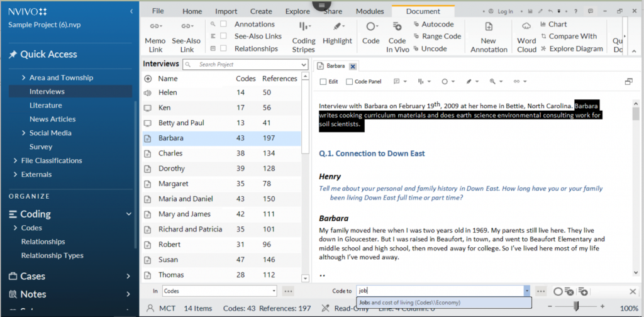Click the undock panel icon in document view

(628, 82)
